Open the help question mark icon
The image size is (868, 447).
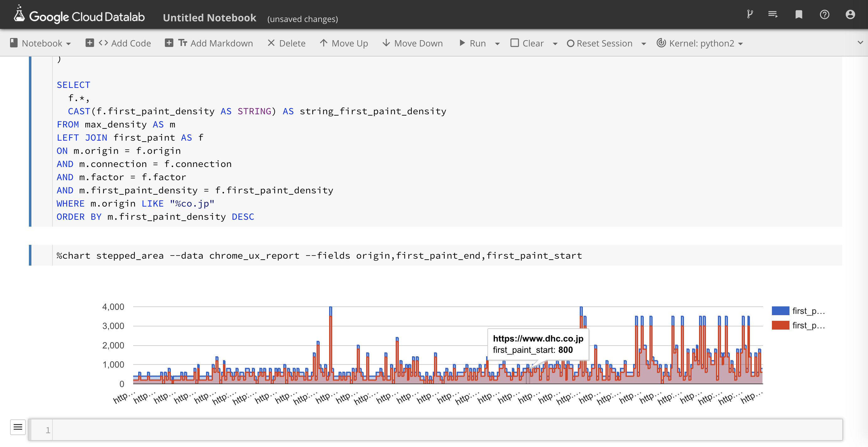(x=825, y=14)
